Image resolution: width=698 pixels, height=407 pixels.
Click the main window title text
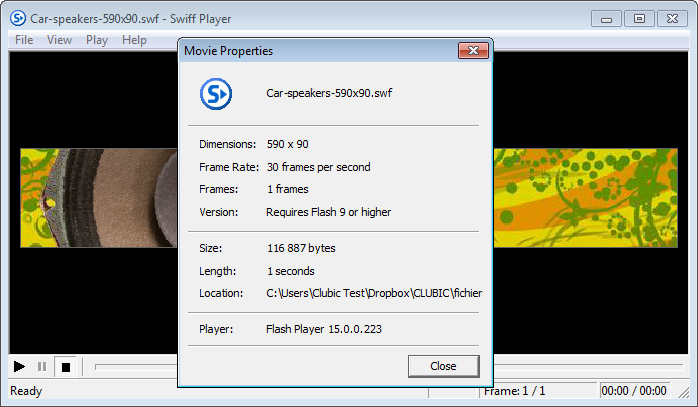click(x=131, y=19)
